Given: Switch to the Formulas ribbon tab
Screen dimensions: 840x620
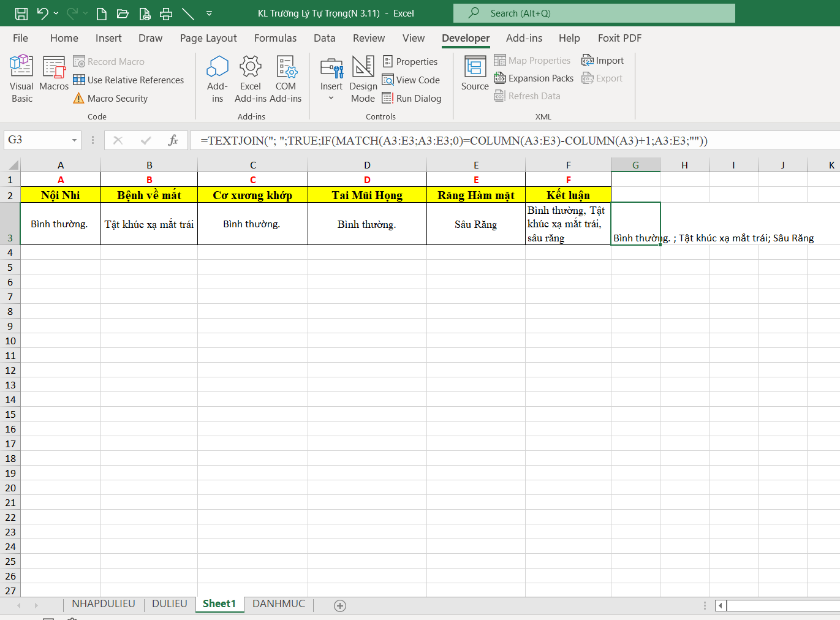Looking at the screenshot, I should 275,38.
